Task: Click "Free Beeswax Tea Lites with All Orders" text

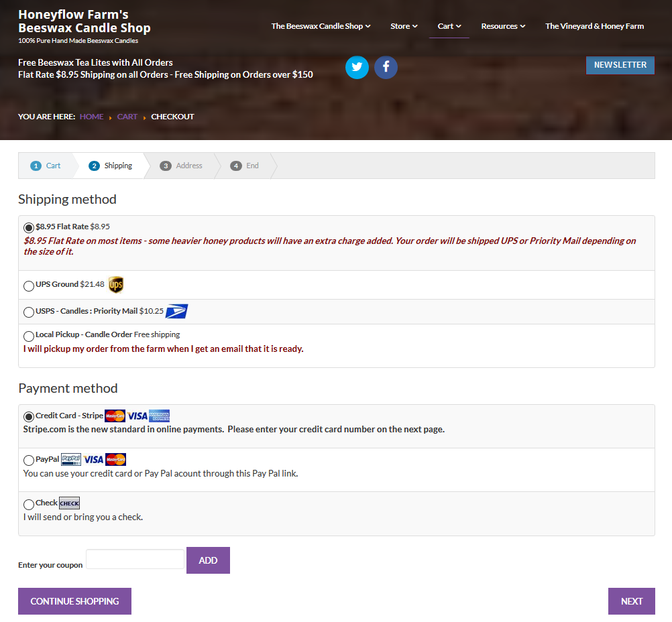Action: [95, 62]
